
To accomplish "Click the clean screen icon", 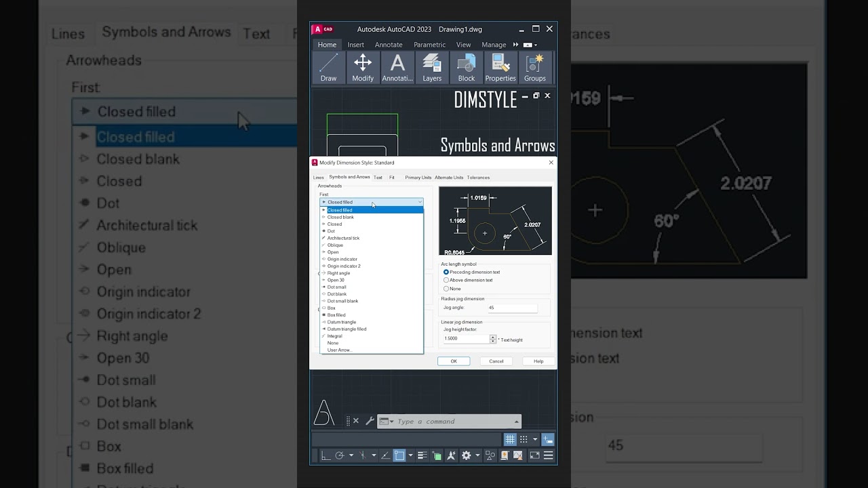I will coord(534,455).
